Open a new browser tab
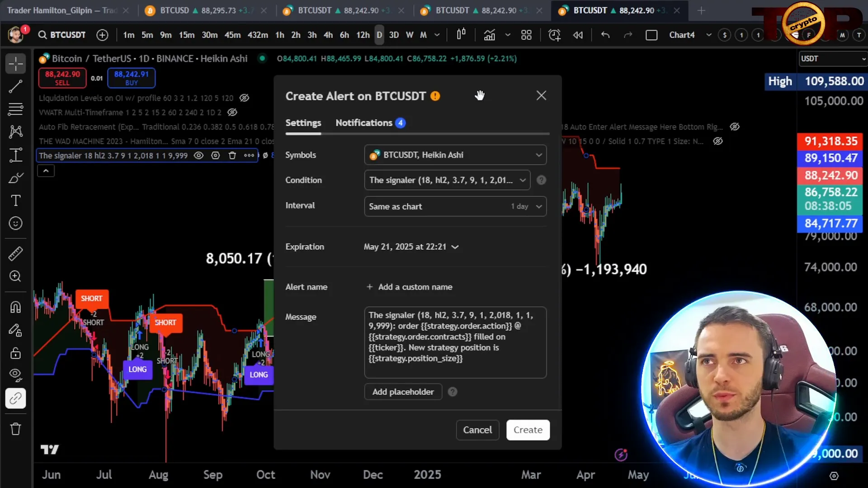This screenshot has height=488, width=868. (x=701, y=10)
